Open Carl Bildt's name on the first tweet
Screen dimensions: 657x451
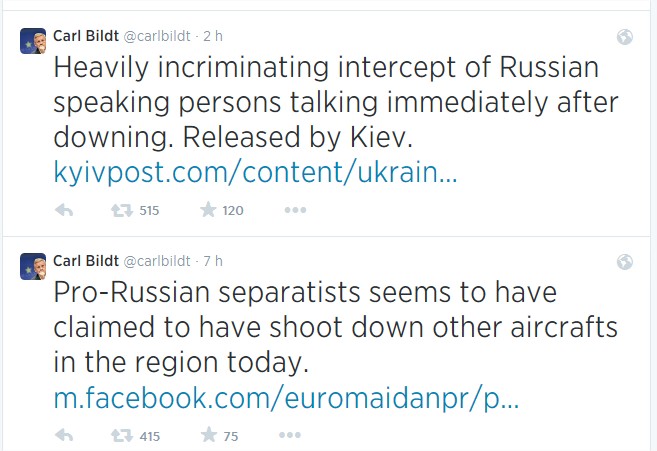[x=86, y=36]
